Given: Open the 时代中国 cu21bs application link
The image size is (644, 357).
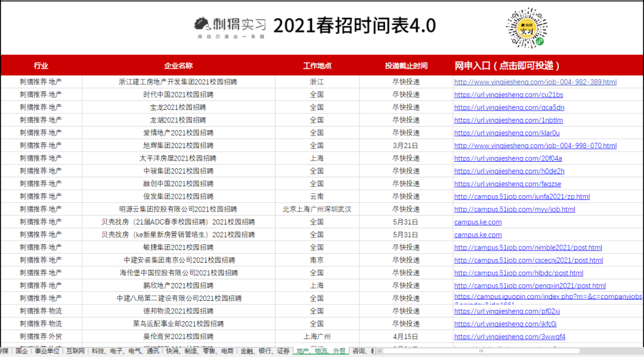Looking at the screenshot, I should pos(509,94).
